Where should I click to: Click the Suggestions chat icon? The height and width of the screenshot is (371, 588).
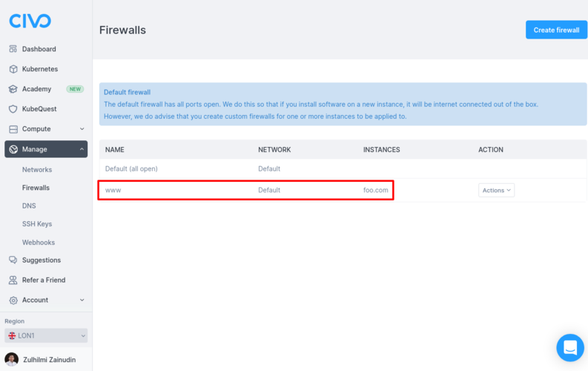pyautogui.click(x=13, y=260)
